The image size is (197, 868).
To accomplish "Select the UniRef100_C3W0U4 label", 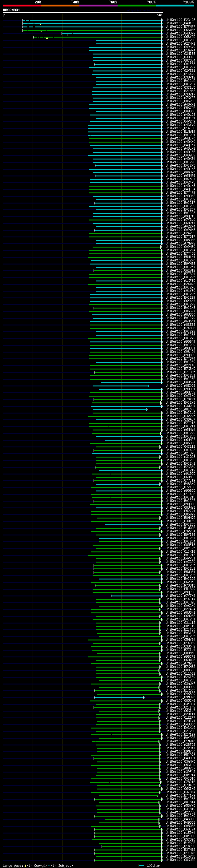I will (x=180, y=406).
